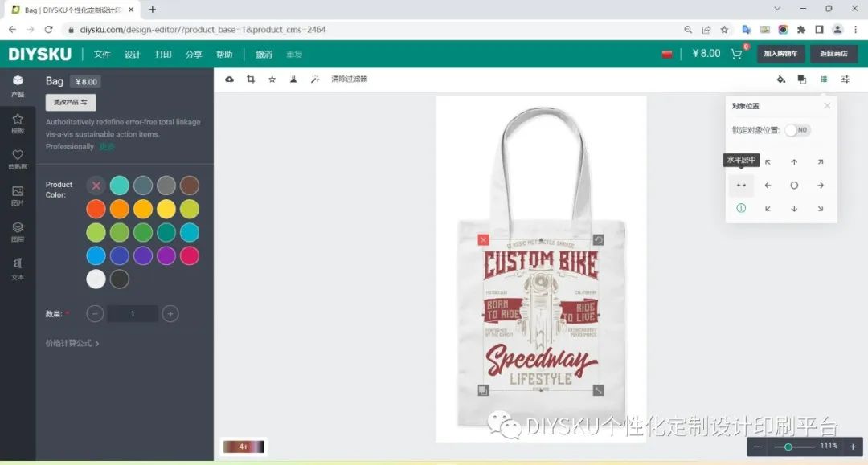This screenshot has width=868, height=465.
Task: Open the paint bucket fill tool
Action: pos(780,79)
